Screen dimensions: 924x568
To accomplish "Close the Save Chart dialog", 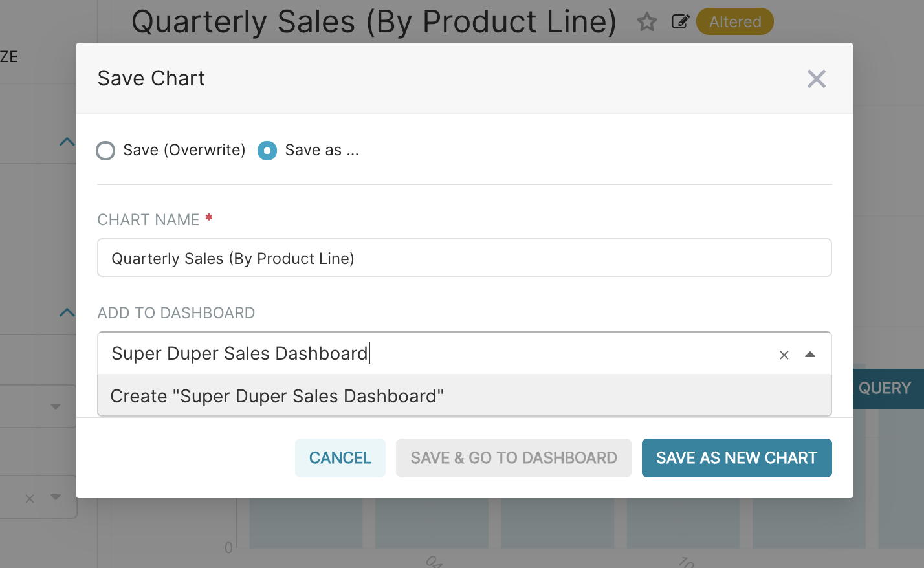I will (816, 78).
